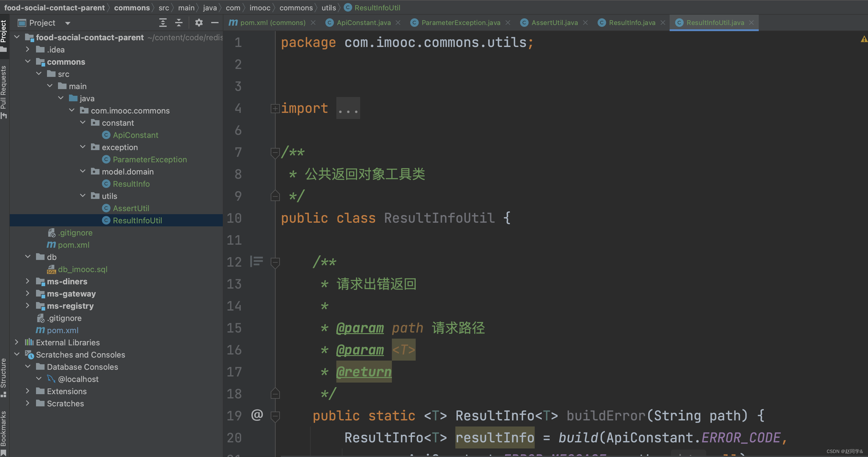This screenshot has height=457, width=868.
Task: Click the warning indicator in editor corner
Action: click(864, 40)
